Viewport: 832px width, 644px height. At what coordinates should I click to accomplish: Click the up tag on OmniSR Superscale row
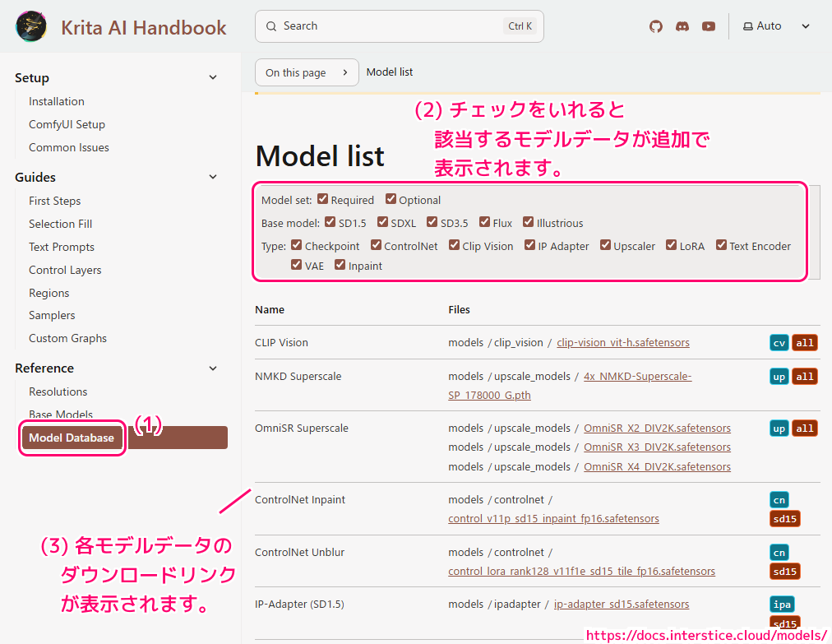779,429
